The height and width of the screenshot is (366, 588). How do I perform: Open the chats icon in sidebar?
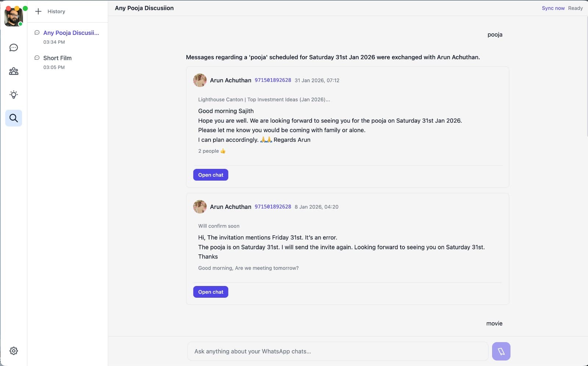[14, 48]
